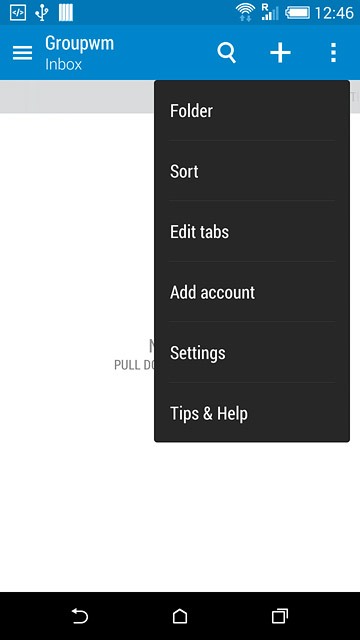Tap the USB connection status icon

coord(41,13)
